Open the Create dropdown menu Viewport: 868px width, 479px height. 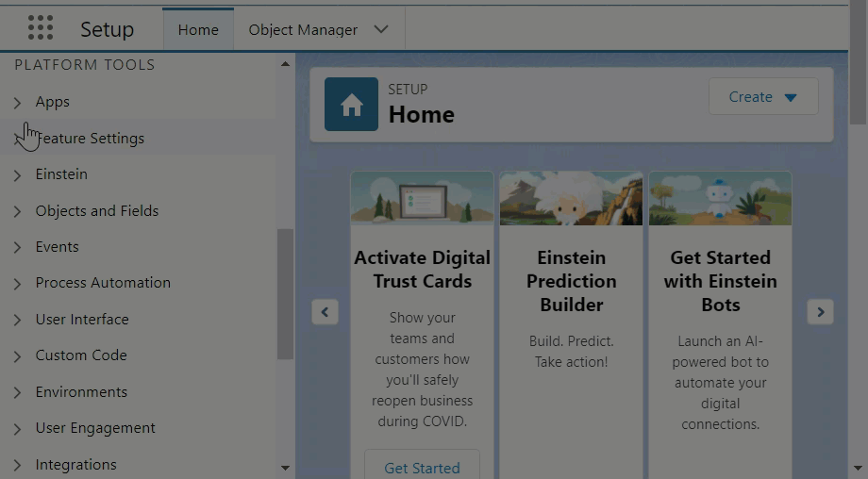[762, 97]
